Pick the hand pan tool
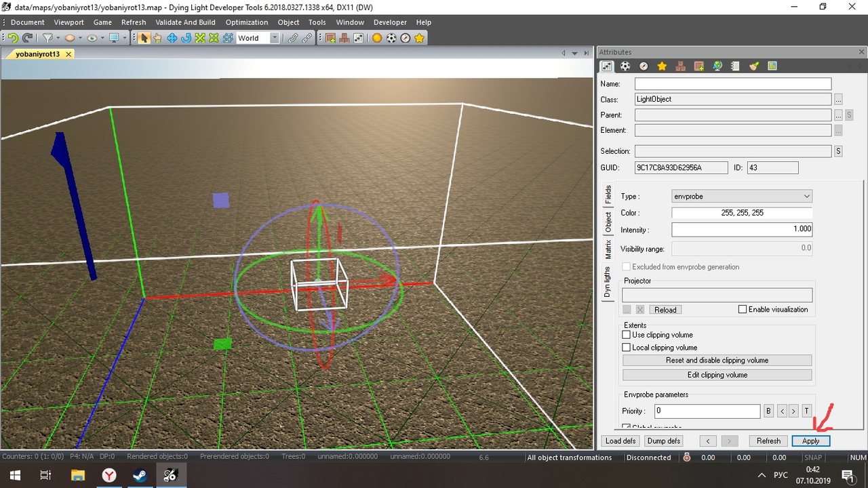868x488 pixels. pos(157,38)
